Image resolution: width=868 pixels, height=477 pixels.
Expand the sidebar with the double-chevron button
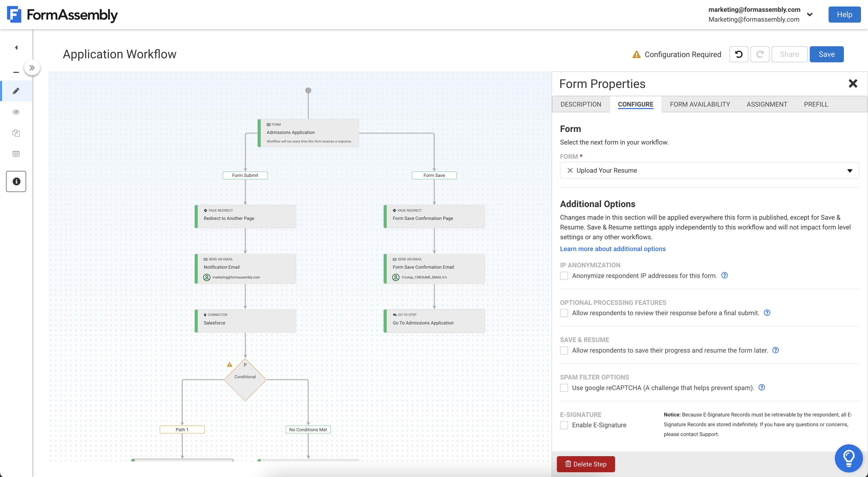tap(32, 67)
